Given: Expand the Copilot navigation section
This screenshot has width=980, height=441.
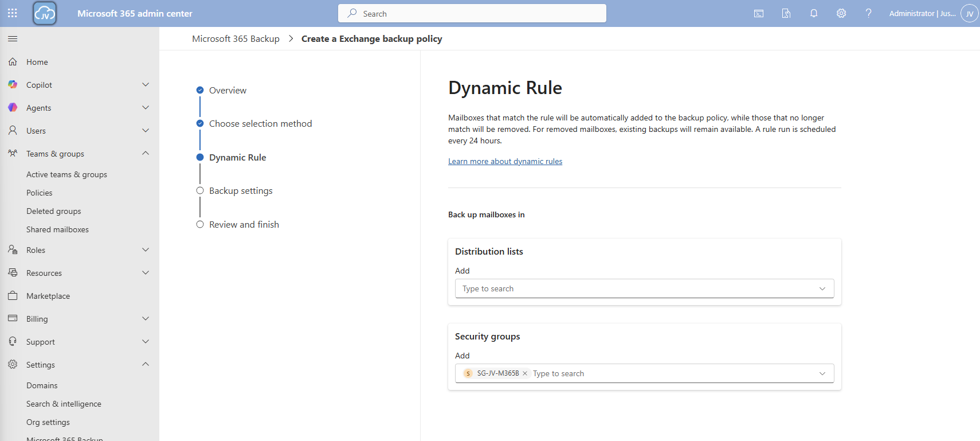Looking at the screenshot, I should point(146,85).
